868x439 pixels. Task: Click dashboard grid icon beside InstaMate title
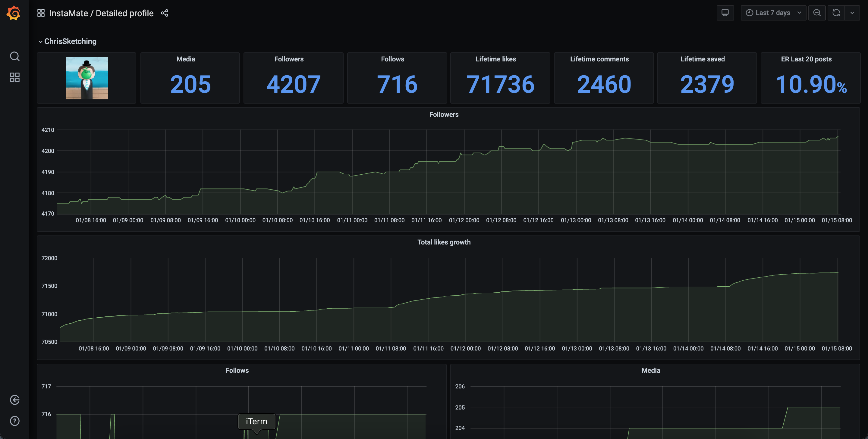tap(41, 13)
